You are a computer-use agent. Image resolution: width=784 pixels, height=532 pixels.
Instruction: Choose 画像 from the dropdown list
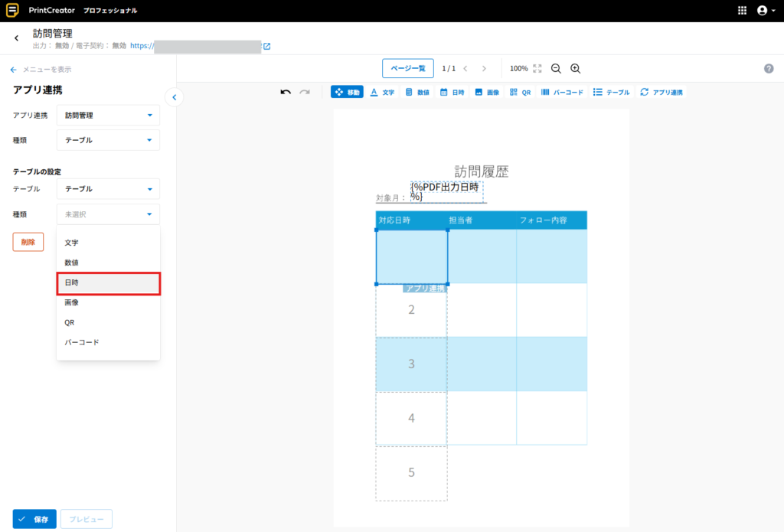(x=108, y=303)
